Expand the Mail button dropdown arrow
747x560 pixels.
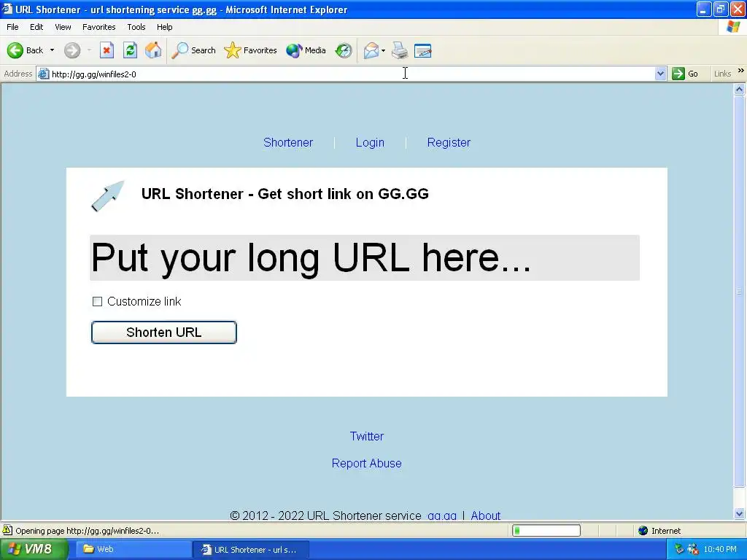click(x=383, y=50)
